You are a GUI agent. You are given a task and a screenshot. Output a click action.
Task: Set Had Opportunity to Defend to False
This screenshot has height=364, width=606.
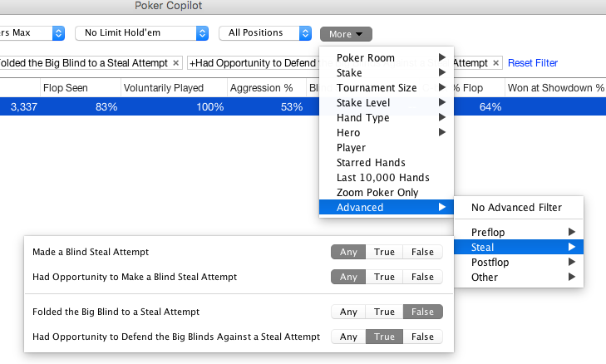[x=422, y=337]
